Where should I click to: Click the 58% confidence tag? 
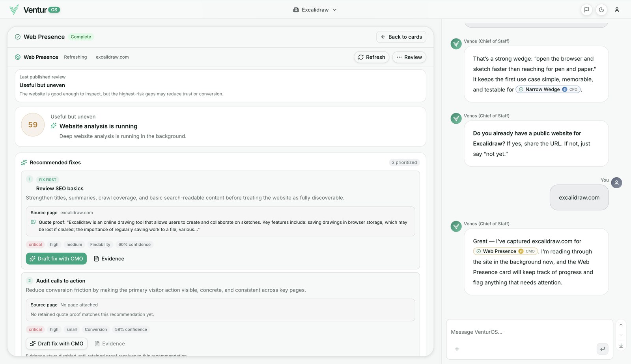[131, 330]
